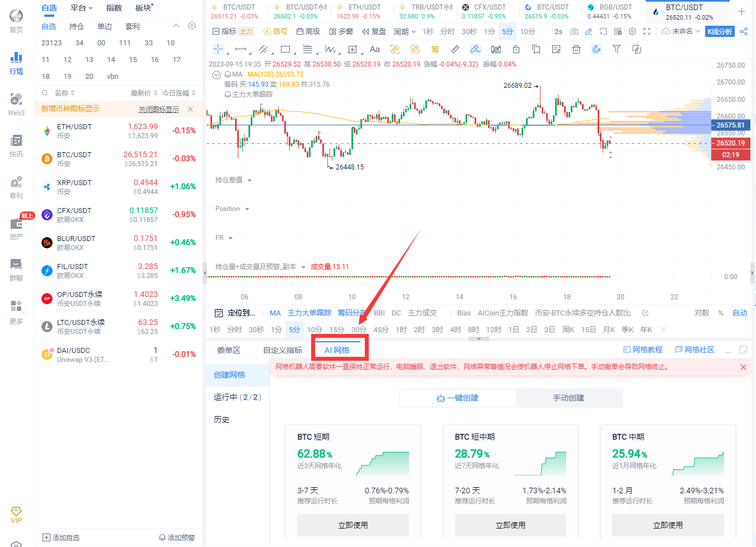Click the fullscreen expand icon
756x547 pixels.
click(647, 31)
